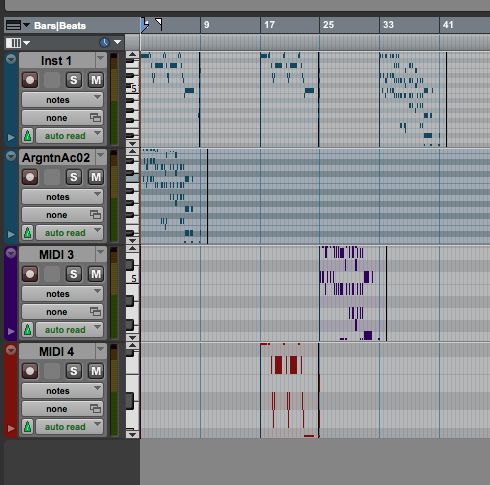Solo the ArgntnAc02 track

(x=74, y=177)
